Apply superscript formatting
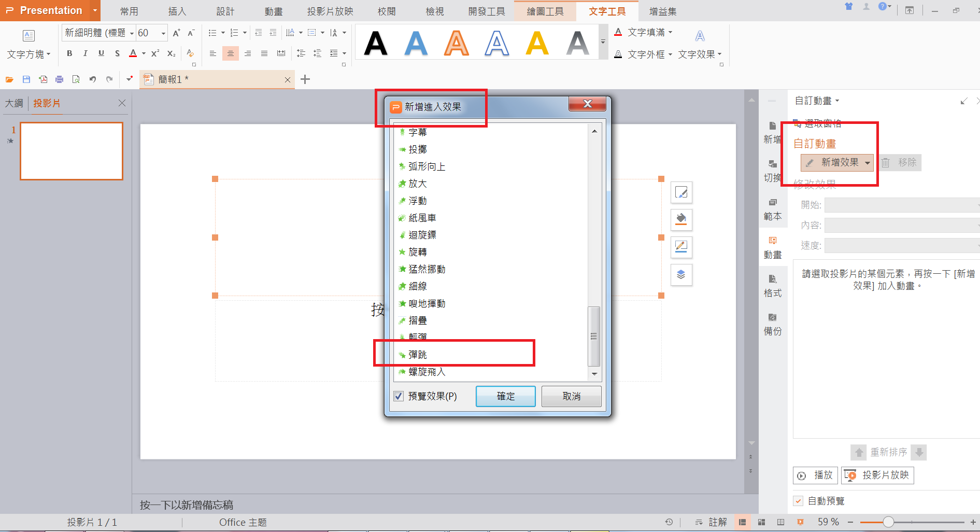This screenshot has height=532, width=980. tap(155, 53)
